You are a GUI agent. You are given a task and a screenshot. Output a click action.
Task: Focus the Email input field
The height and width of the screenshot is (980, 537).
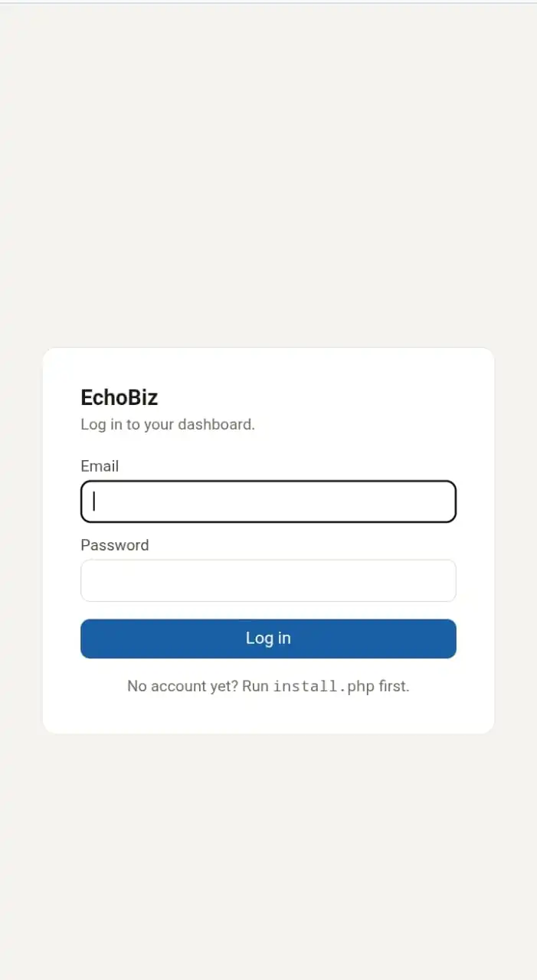pyautogui.click(x=268, y=501)
